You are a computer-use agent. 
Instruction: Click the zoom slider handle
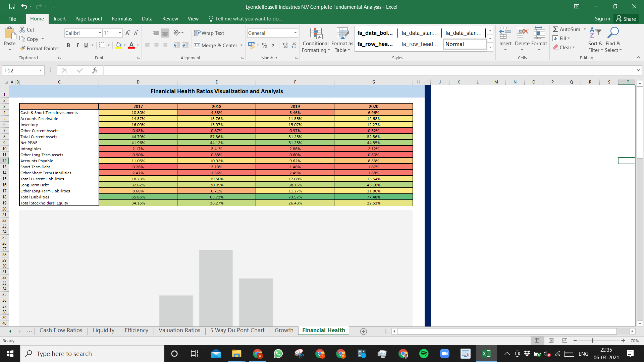pos(592,341)
